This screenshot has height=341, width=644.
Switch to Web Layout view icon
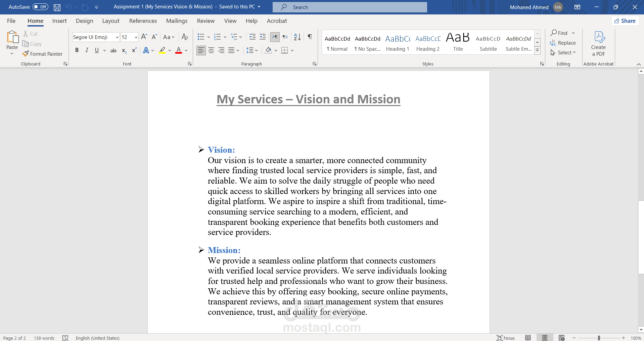[561, 338]
